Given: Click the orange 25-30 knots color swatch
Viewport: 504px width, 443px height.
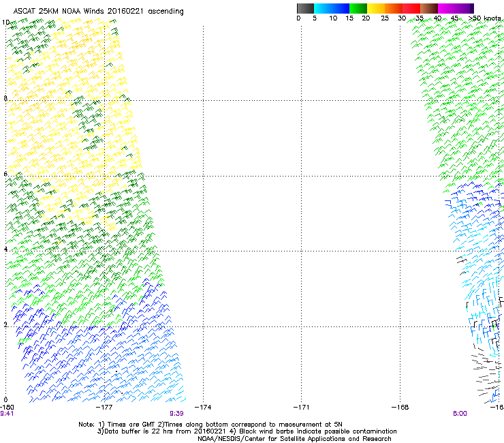Looking at the screenshot, I should tap(394, 8).
